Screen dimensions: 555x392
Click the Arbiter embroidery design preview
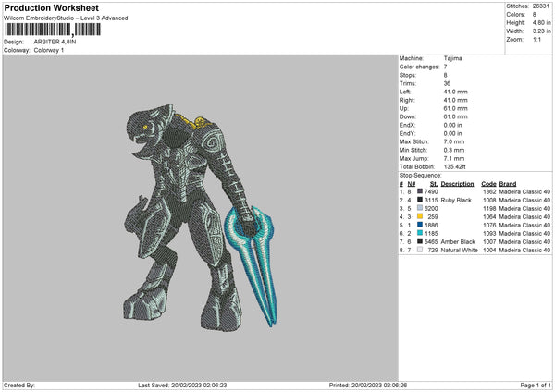coord(200,217)
